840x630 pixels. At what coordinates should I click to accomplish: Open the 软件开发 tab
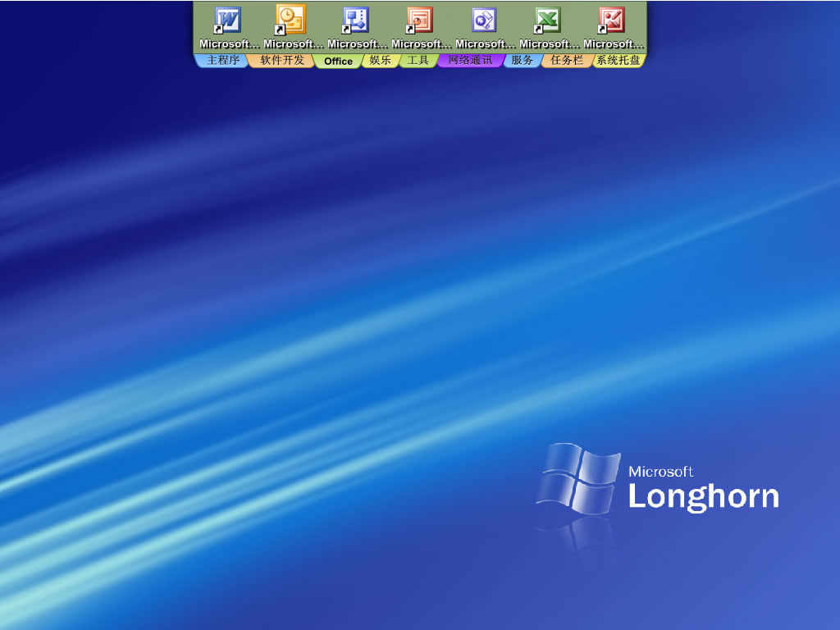(x=281, y=60)
